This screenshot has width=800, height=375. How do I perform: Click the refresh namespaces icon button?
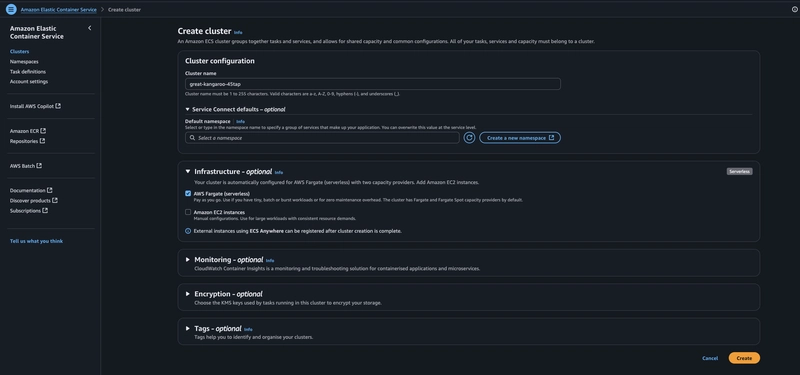tap(469, 138)
